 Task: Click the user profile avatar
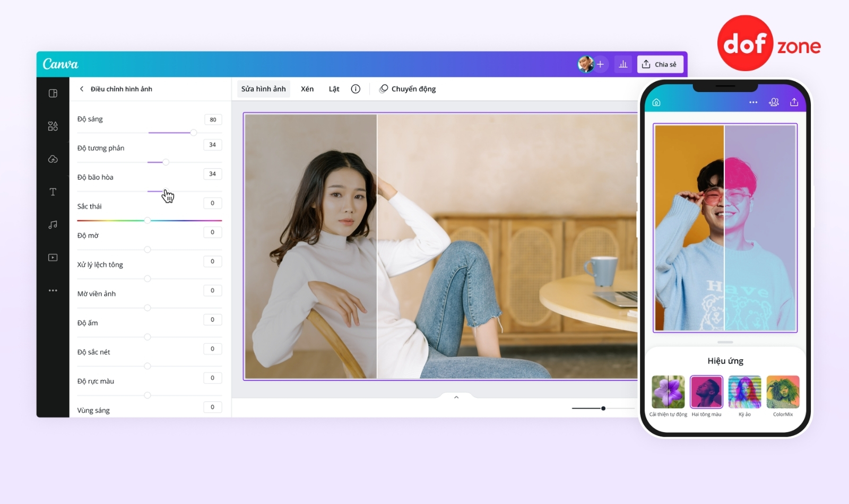click(585, 64)
